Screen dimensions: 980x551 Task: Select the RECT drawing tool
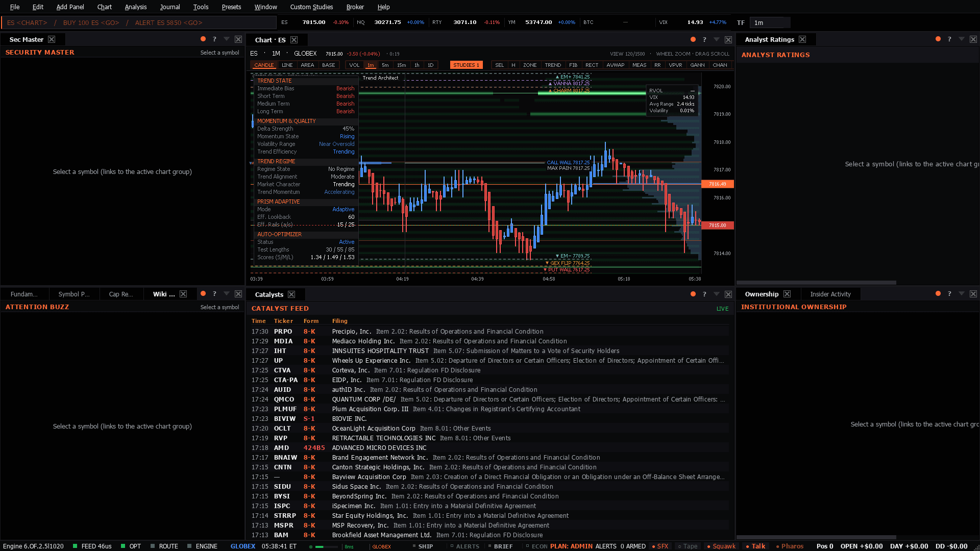click(x=592, y=65)
